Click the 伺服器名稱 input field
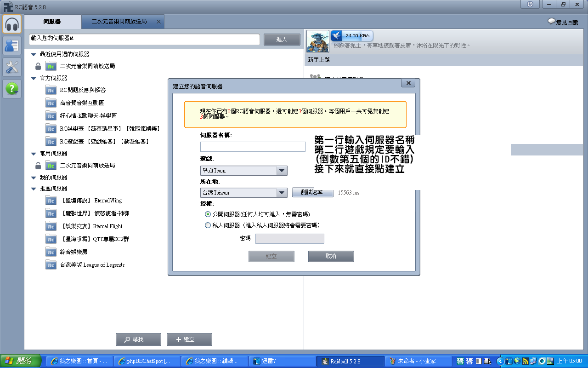Screen dimensions: 588x368 [x=253, y=147]
